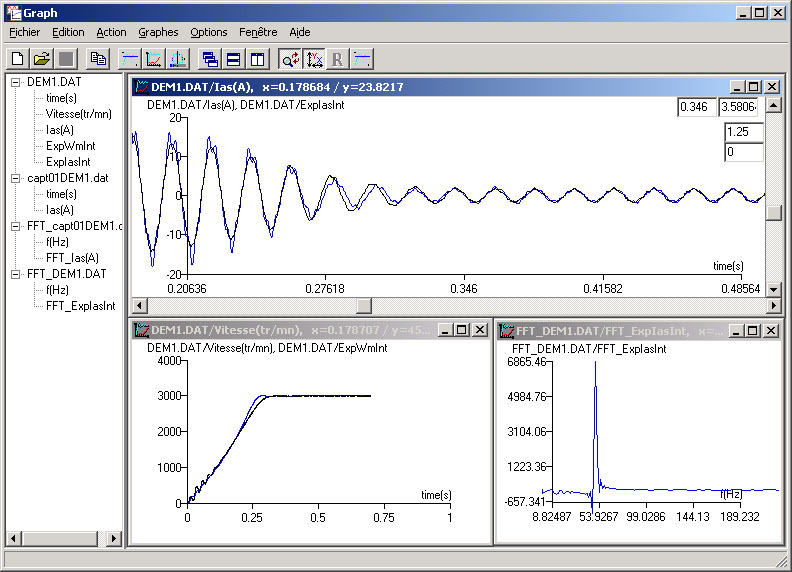Screen dimensions: 792x572
Task: Tile windows vertically via toolbar icon
Action: pos(255,59)
